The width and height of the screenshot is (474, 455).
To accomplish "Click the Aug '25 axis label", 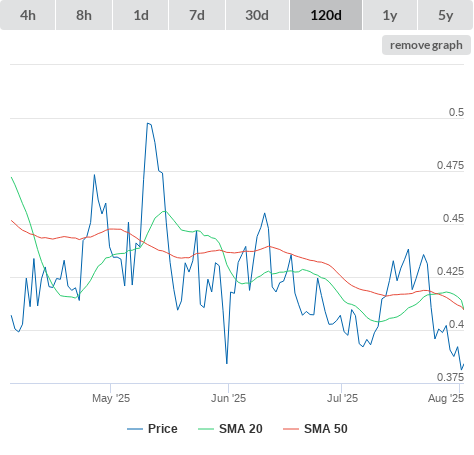I will (446, 398).
